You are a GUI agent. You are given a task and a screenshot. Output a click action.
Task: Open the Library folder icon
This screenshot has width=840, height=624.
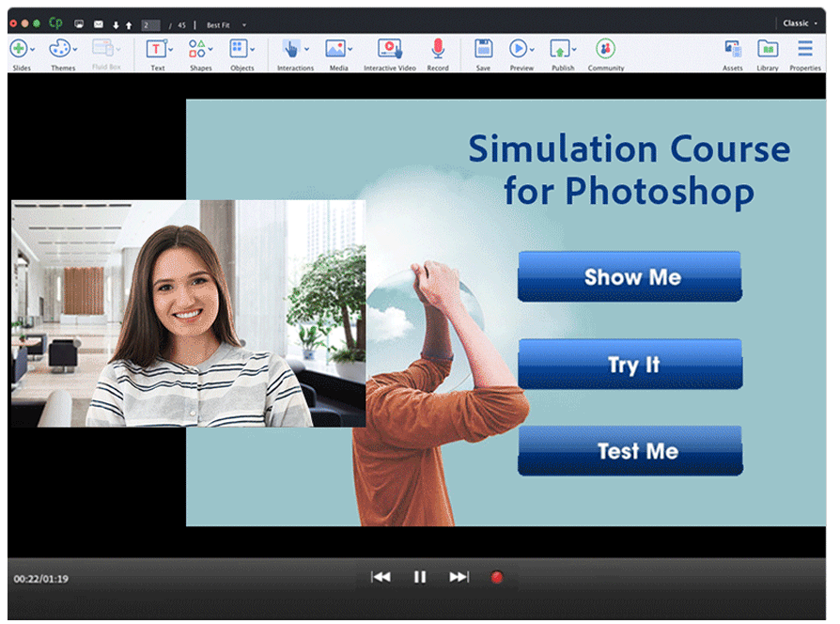[768, 49]
